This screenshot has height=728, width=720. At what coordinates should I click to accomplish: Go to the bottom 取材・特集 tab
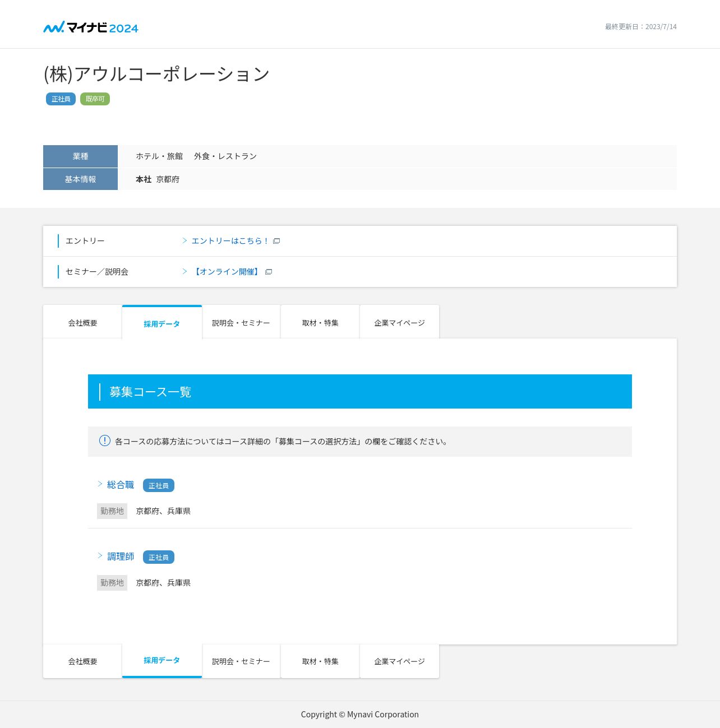click(320, 661)
